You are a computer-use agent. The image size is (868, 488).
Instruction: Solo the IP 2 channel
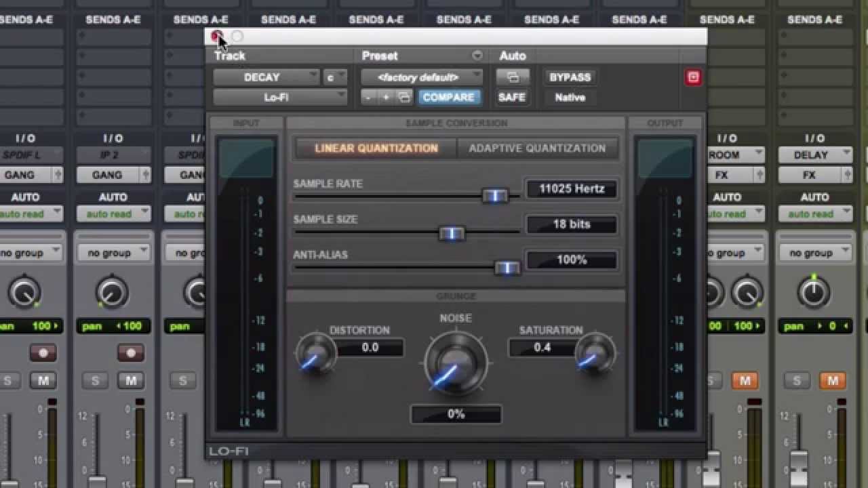[x=95, y=381]
